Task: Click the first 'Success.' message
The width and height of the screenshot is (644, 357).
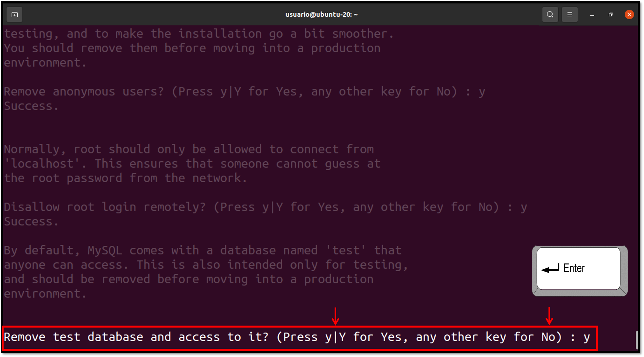Action: (x=31, y=106)
